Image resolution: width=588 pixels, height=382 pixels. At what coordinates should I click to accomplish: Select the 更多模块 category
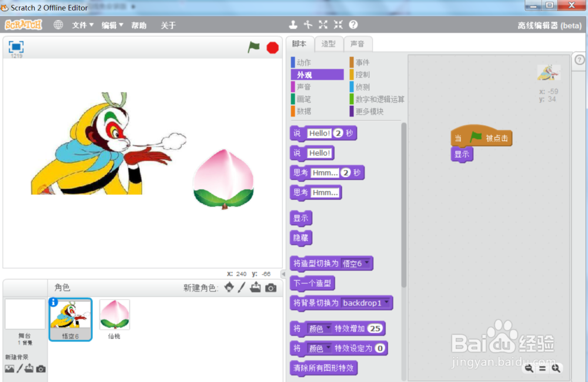377,111
